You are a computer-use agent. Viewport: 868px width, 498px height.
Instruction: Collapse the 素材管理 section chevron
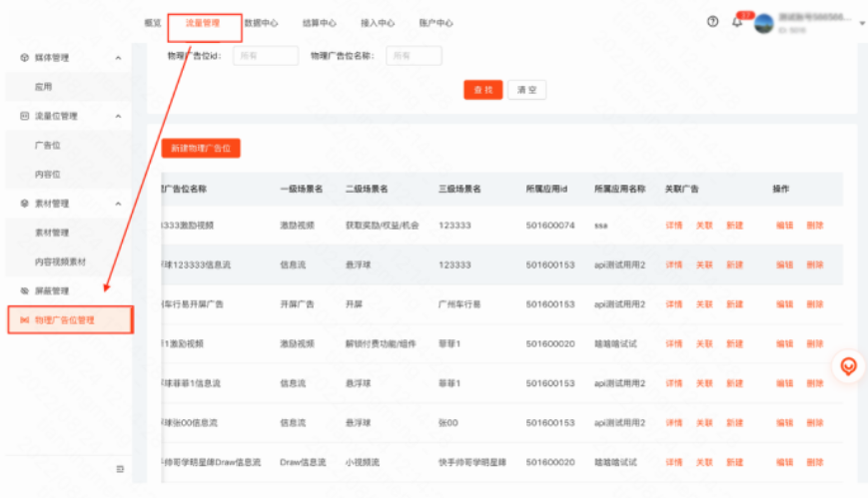pos(118,203)
